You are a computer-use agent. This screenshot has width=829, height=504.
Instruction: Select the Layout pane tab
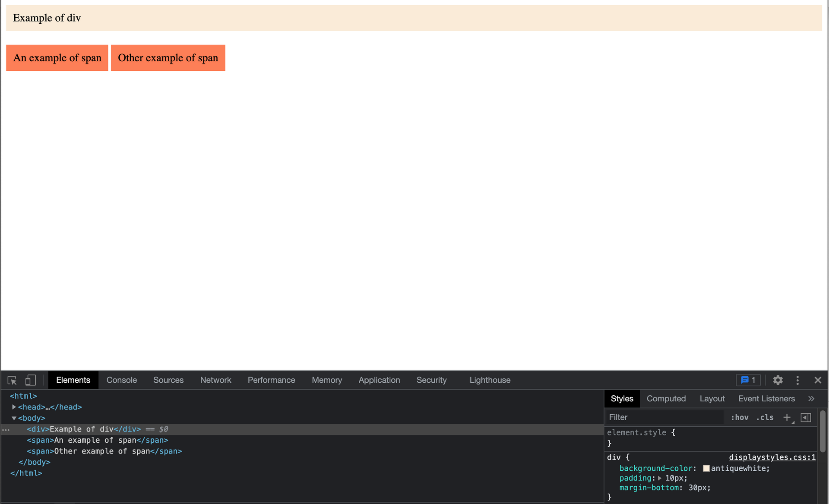pos(712,399)
